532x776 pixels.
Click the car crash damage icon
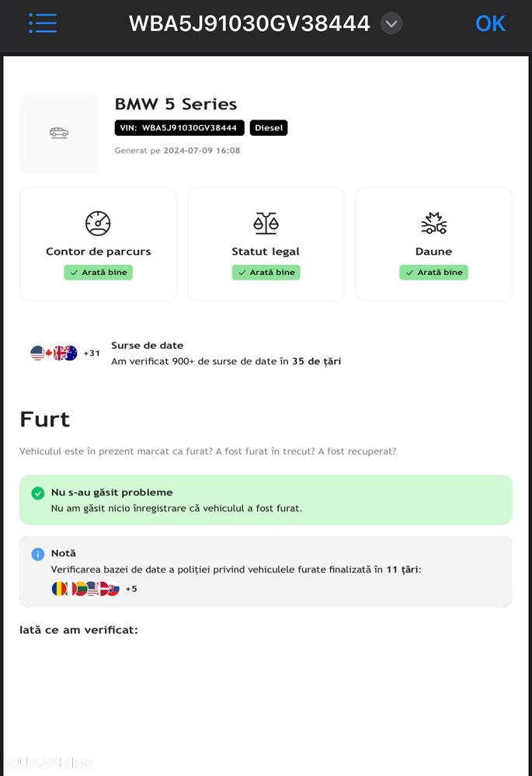tap(433, 223)
